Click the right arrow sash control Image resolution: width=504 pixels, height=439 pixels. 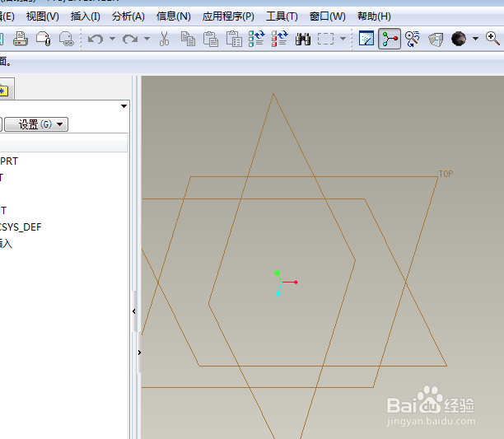[139, 353]
